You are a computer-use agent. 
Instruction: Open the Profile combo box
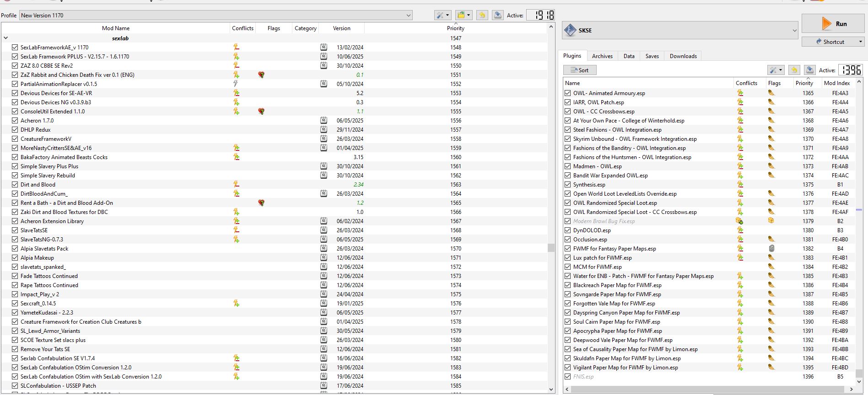tap(216, 15)
